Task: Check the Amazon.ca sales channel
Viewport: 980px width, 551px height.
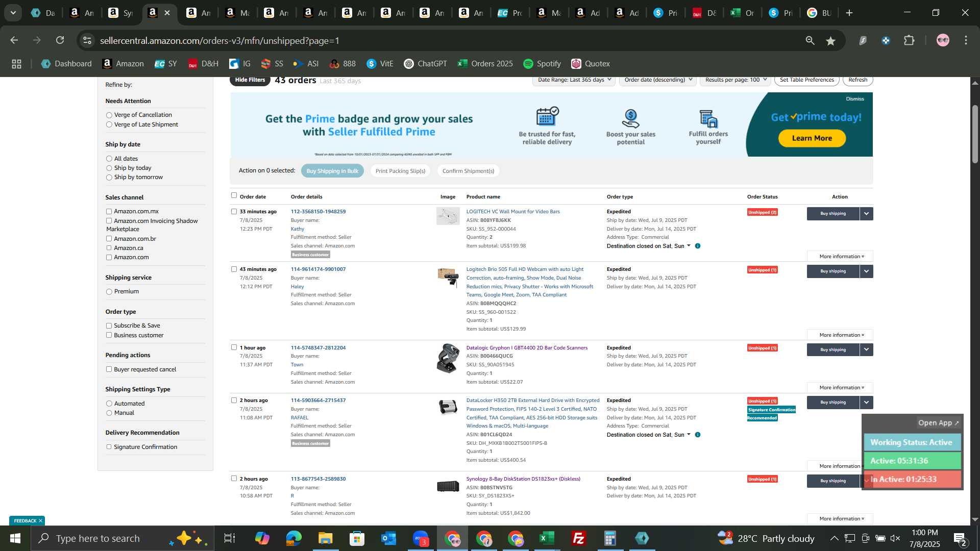Action: (x=109, y=248)
